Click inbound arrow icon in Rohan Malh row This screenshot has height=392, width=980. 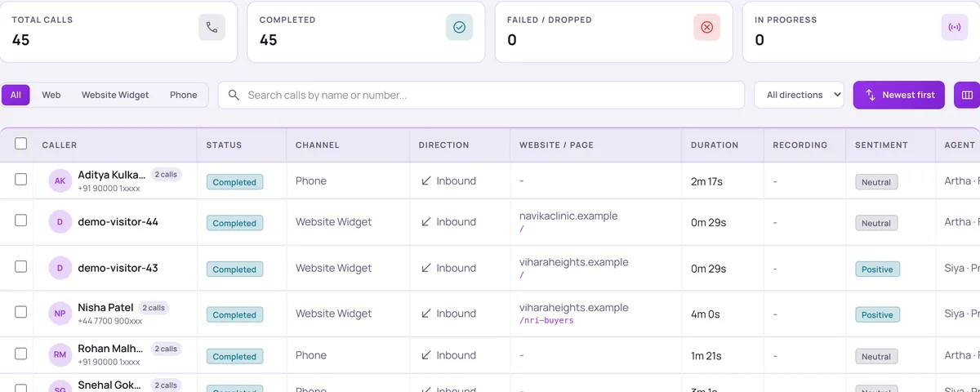pyautogui.click(x=426, y=355)
